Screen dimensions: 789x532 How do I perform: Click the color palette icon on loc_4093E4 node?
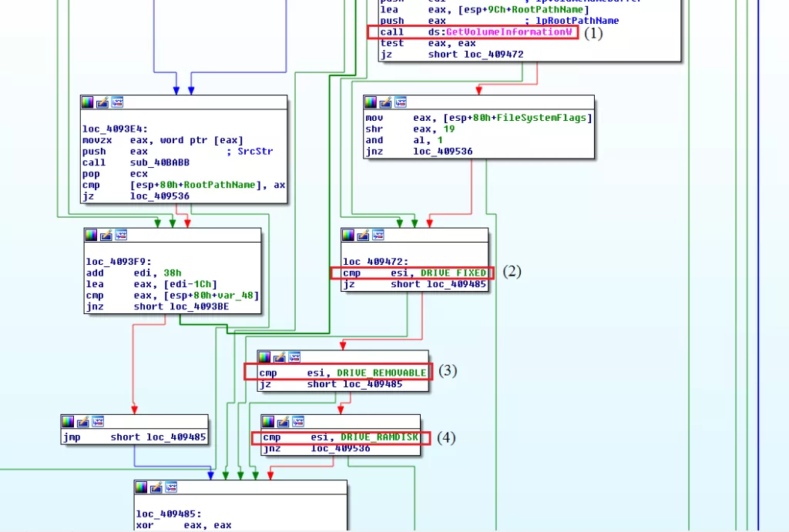click(88, 102)
